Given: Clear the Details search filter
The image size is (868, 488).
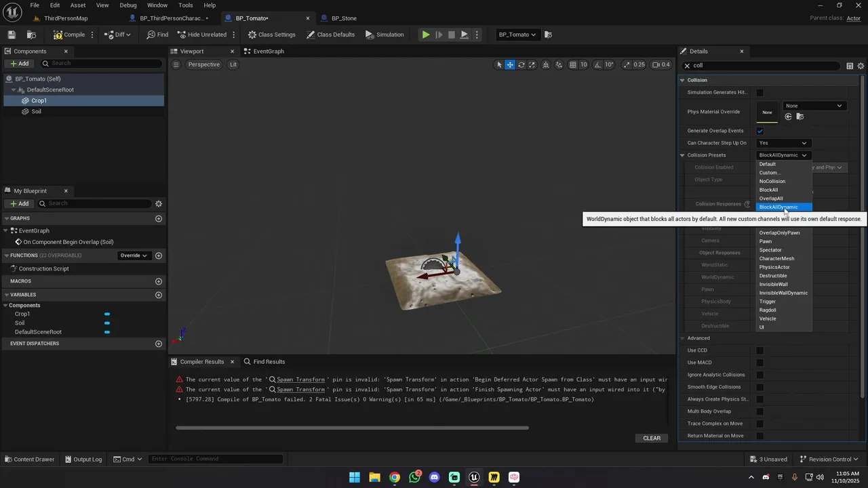Looking at the screenshot, I should pyautogui.click(x=687, y=66).
